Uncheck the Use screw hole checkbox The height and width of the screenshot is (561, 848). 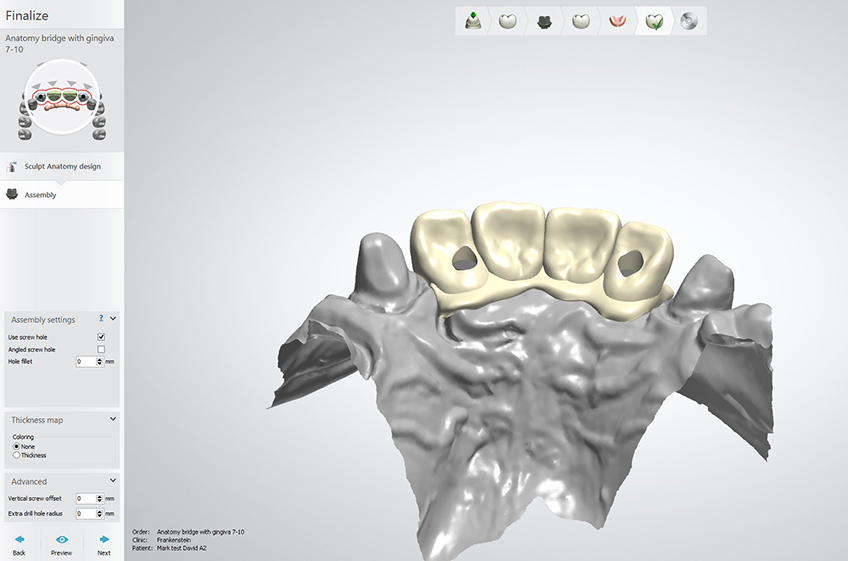click(x=101, y=337)
